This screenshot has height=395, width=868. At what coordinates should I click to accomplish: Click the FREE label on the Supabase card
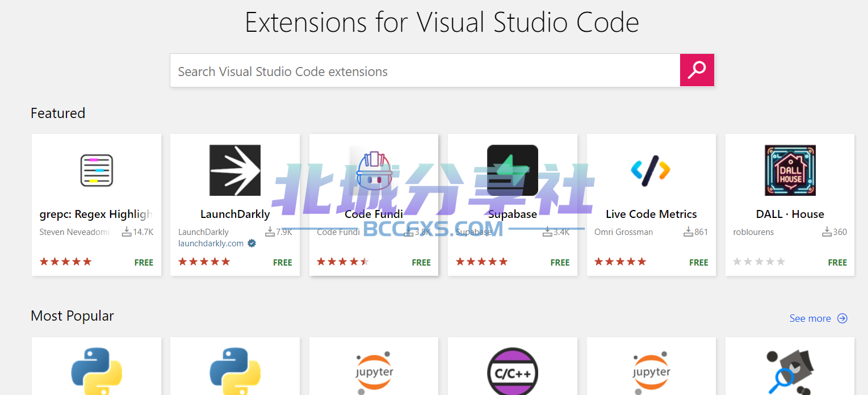(x=560, y=262)
